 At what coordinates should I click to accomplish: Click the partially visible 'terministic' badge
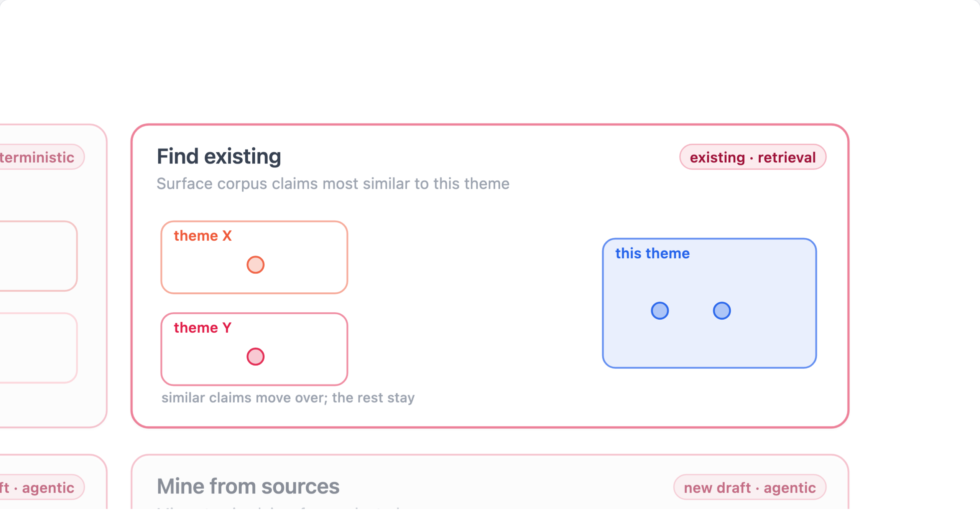tap(41, 157)
